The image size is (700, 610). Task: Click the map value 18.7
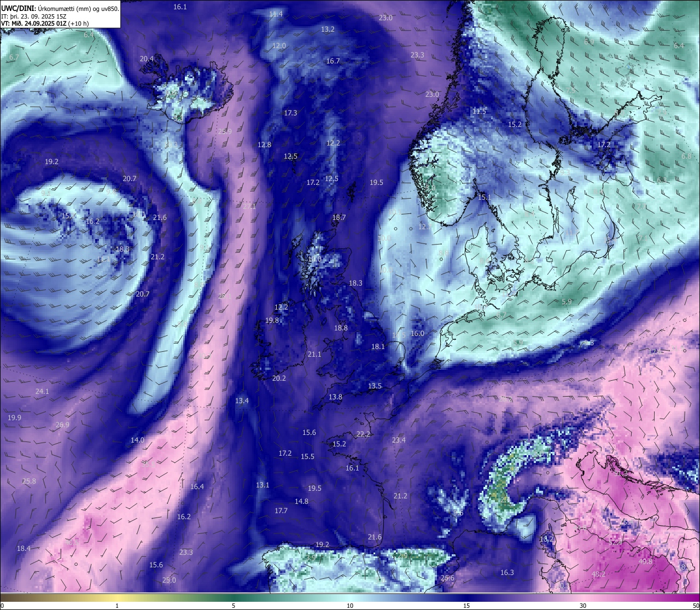click(339, 217)
